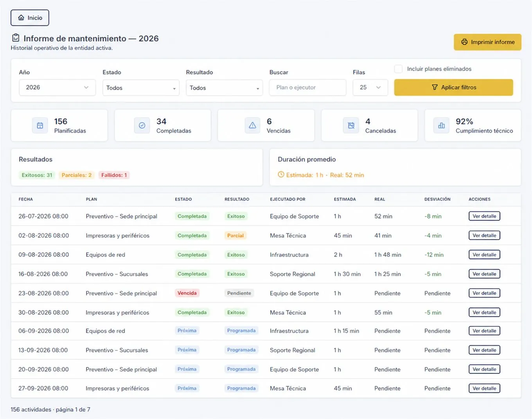Enable Incluir planes eliminados checkbox
This screenshot has height=419, width=532.
tap(398, 69)
